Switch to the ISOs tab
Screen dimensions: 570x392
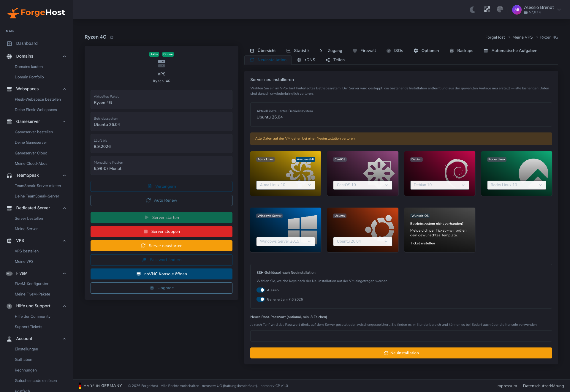tap(395, 51)
